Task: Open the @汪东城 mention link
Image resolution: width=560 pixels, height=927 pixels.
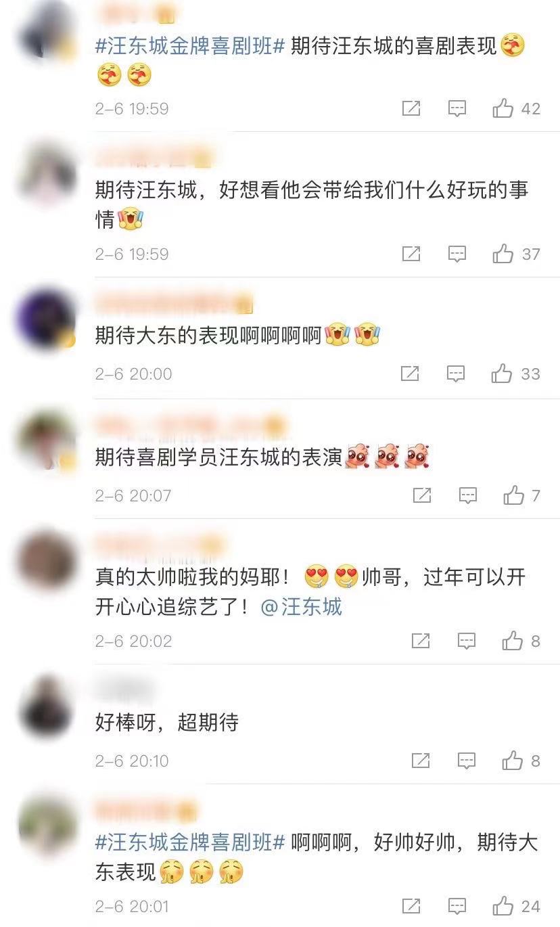Action: tap(302, 606)
